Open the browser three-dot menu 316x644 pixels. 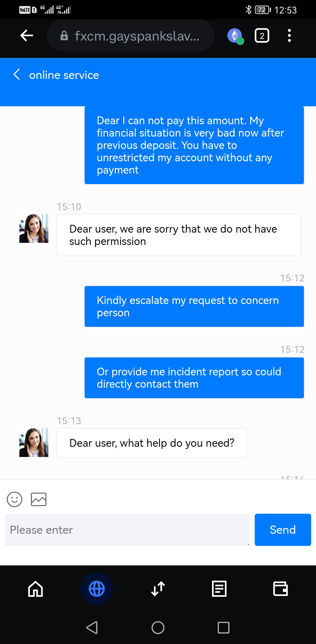click(289, 36)
